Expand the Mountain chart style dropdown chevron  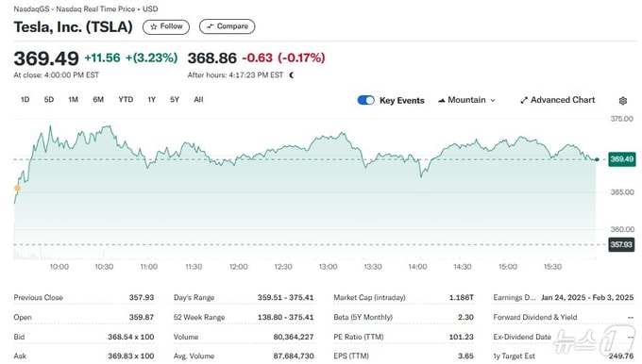click(x=493, y=100)
